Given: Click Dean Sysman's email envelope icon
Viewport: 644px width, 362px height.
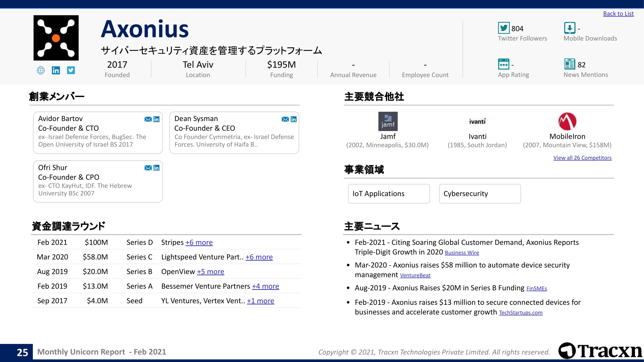Looking at the screenshot, I should [x=285, y=119].
